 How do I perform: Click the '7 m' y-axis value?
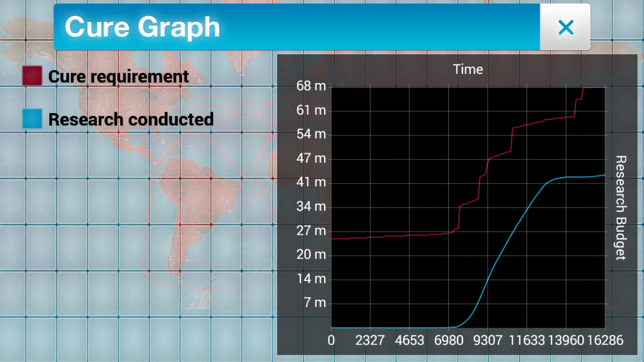[314, 303]
